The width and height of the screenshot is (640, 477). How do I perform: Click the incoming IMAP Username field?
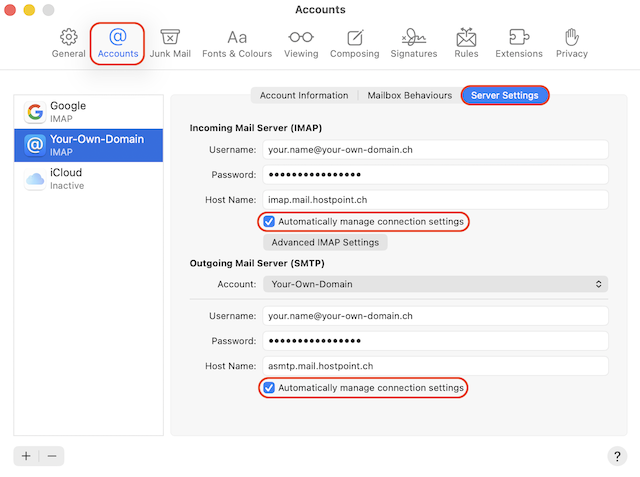(436, 150)
